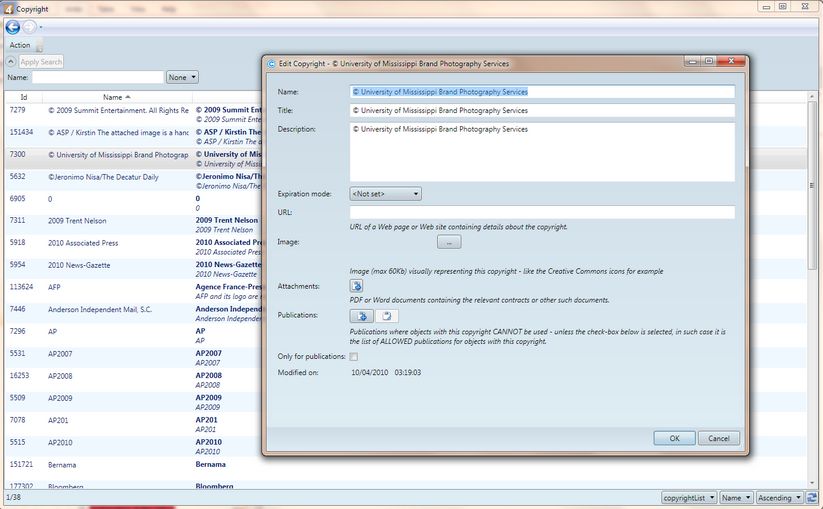Screen dimensions: 823x509
Task: Select the AP2010 row
Action: click(134, 446)
